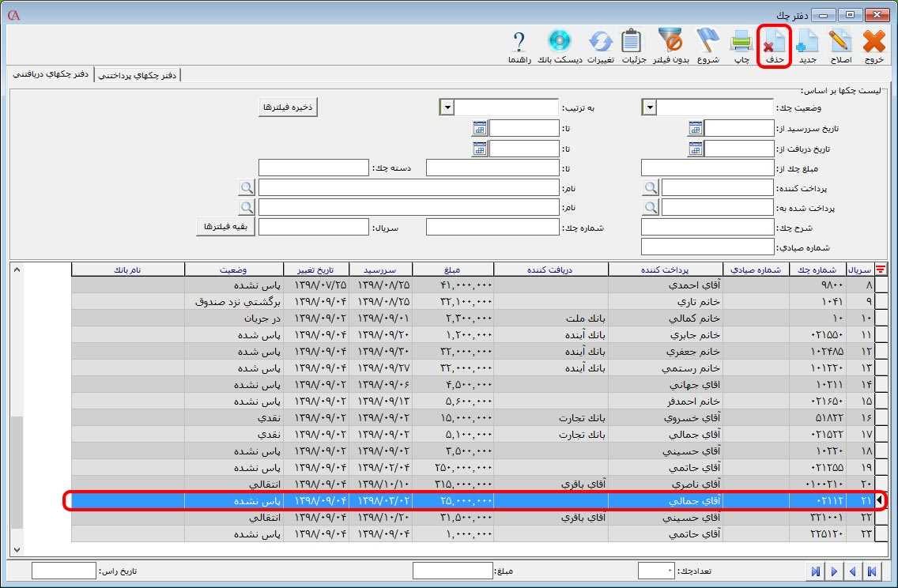Expand the وضعیت چک dropdown

tap(650, 108)
